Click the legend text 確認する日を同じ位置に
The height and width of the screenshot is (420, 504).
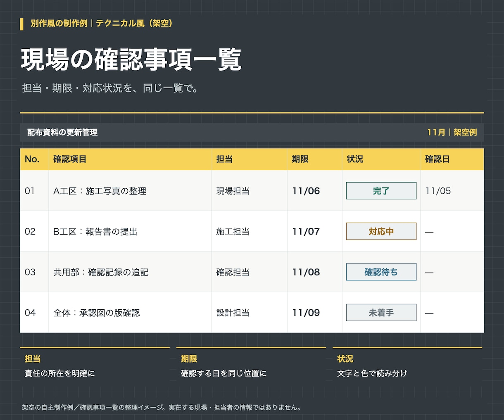pos(224,373)
